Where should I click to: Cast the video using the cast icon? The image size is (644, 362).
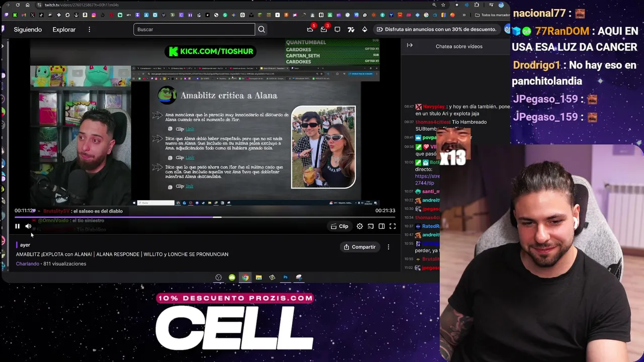371,226
